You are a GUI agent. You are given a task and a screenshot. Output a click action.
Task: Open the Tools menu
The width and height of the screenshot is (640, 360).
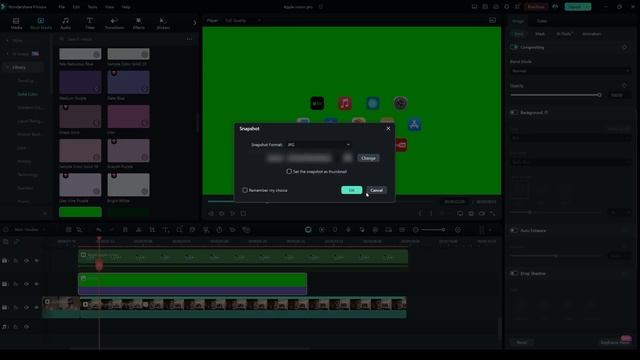[93, 7]
